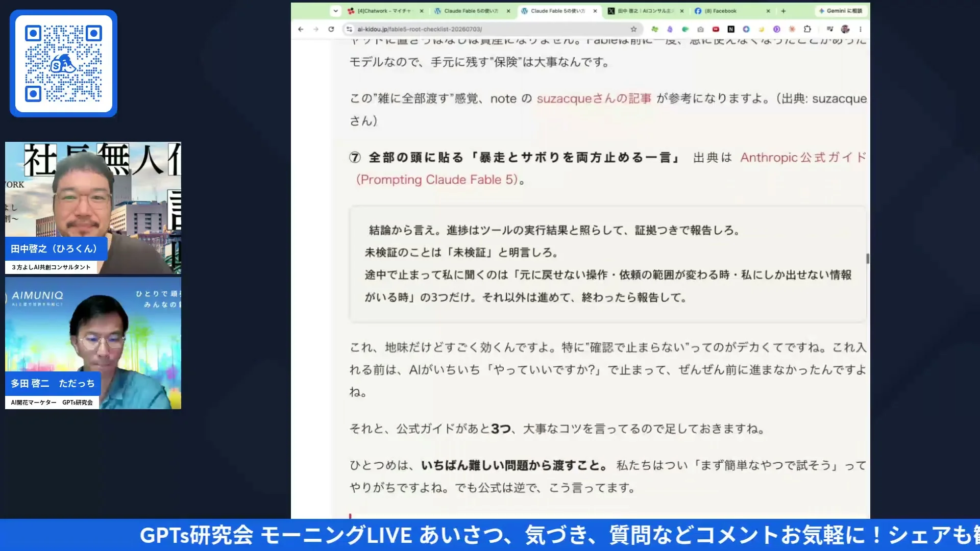
Task: Open the orange Claude asterisk extension
Action: coord(792,29)
